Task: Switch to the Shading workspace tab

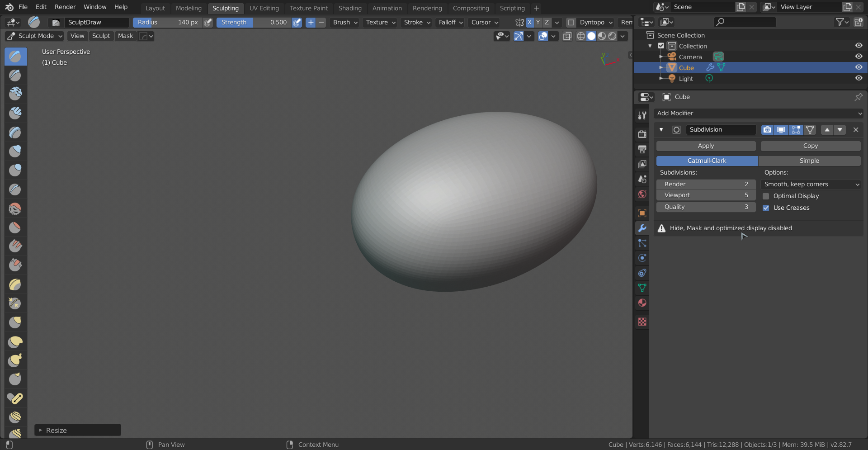Action: 350,8
